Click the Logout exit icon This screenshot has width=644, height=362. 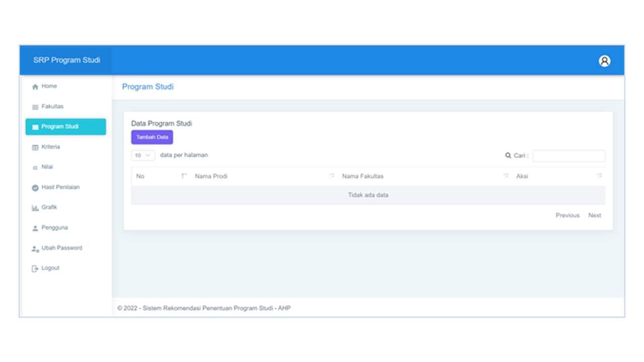[35, 268]
